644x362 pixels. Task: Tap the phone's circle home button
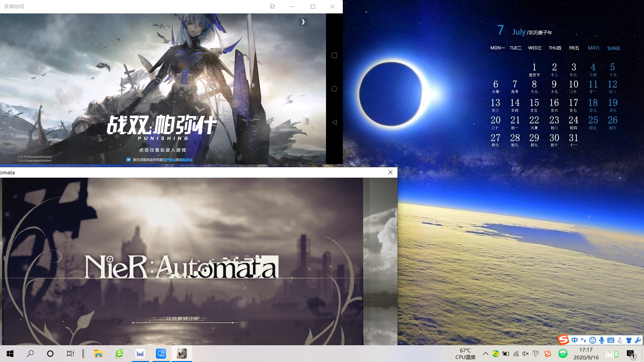tap(334, 89)
